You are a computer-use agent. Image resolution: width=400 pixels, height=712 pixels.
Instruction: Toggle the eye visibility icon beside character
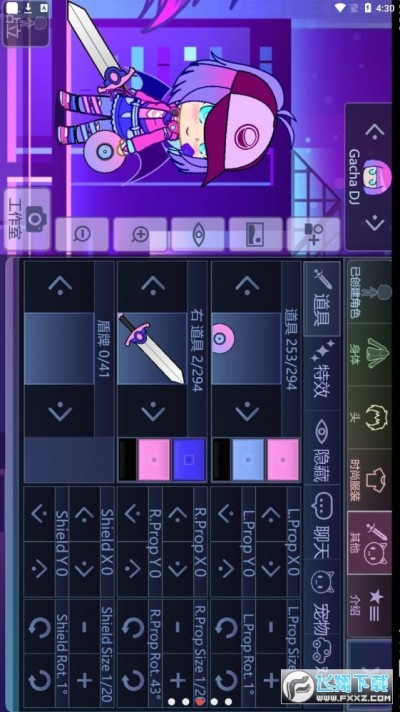pos(198,234)
